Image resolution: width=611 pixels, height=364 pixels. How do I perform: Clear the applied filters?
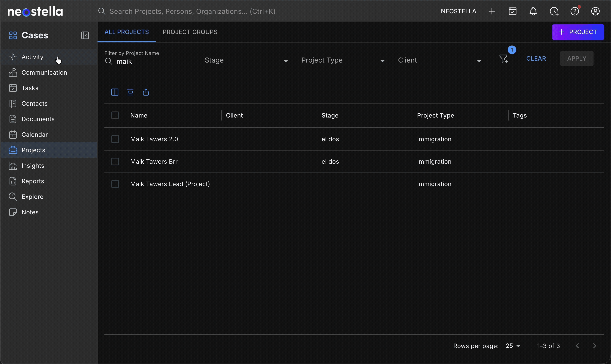536,59
